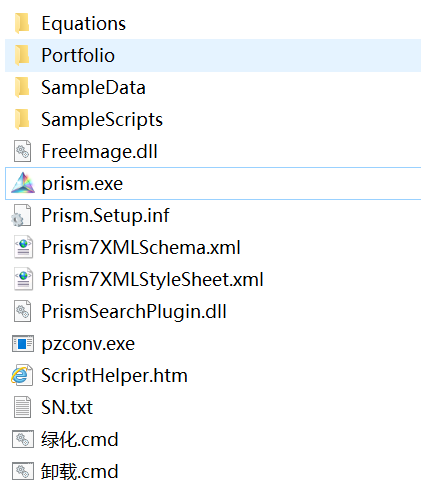Select the Prism7XMLSchema.xml globe icon

pos(23,247)
